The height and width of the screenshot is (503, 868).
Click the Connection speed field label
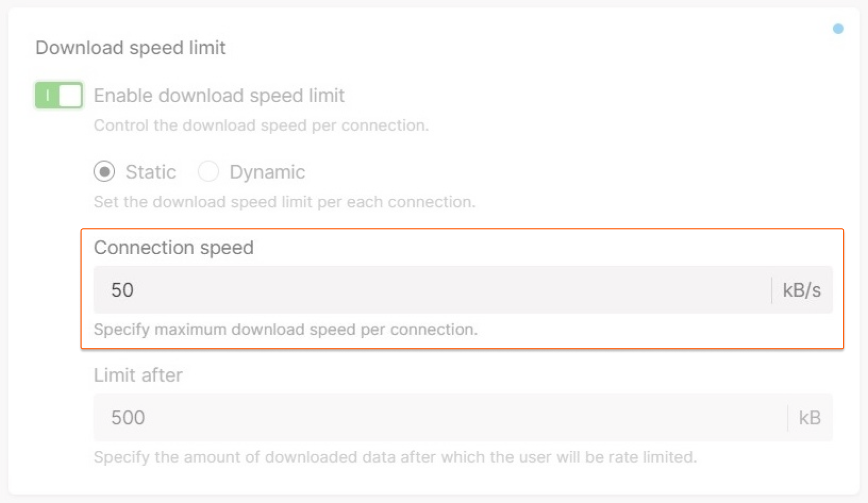174,247
